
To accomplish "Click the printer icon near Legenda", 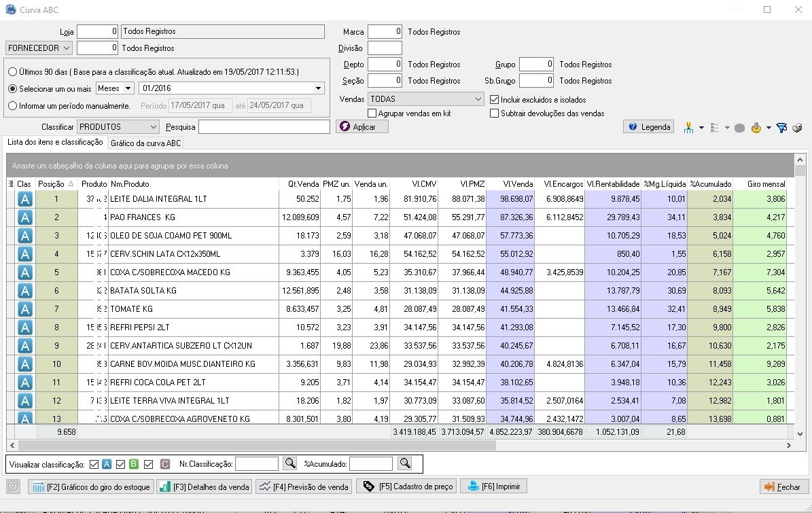I will (798, 127).
